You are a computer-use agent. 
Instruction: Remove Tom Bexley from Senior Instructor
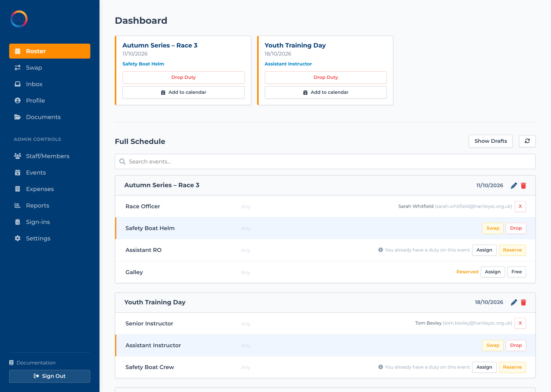520,323
